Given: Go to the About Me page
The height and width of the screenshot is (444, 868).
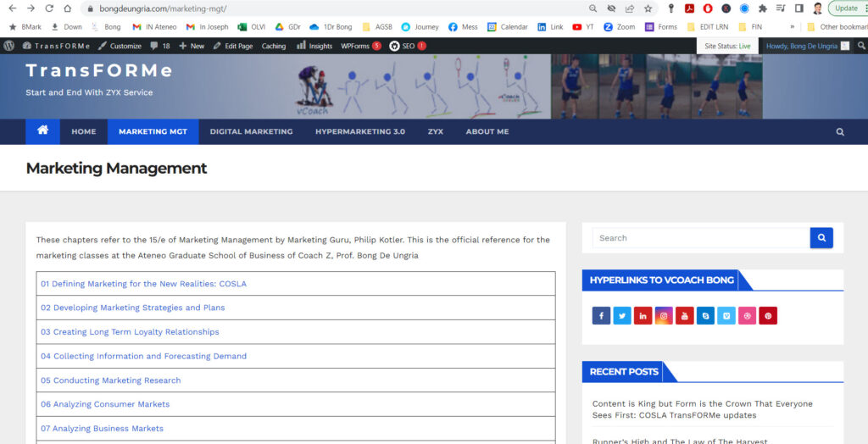Looking at the screenshot, I should click(487, 132).
